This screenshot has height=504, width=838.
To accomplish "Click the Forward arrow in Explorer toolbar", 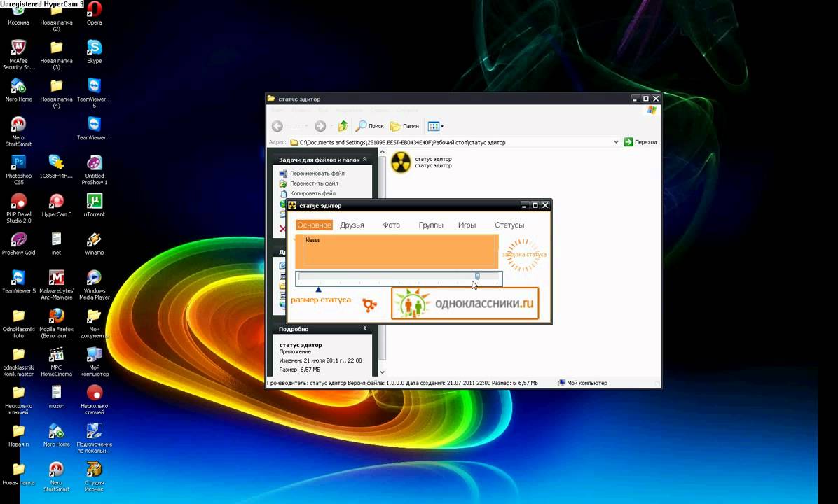I will tap(320, 126).
